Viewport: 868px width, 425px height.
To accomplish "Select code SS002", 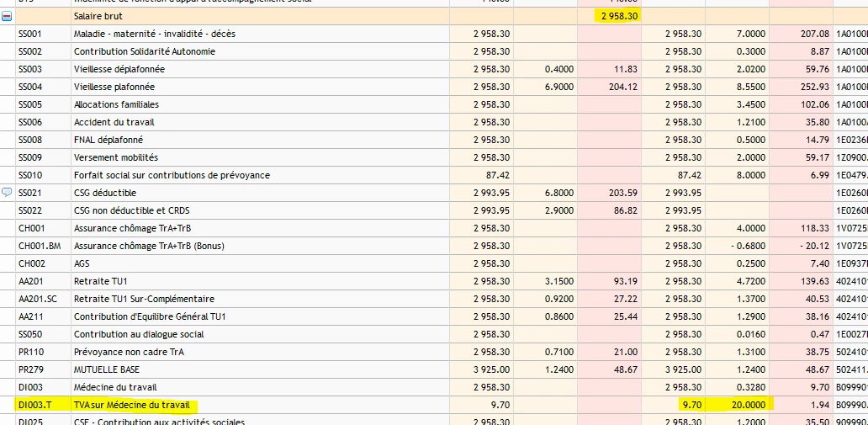I will pos(30,51).
